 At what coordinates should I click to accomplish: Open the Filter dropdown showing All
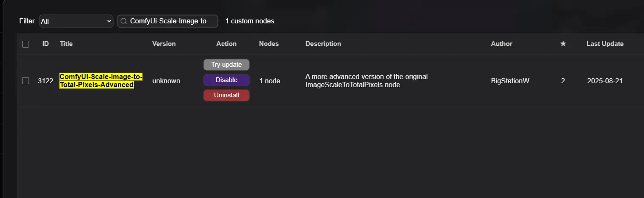point(76,21)
